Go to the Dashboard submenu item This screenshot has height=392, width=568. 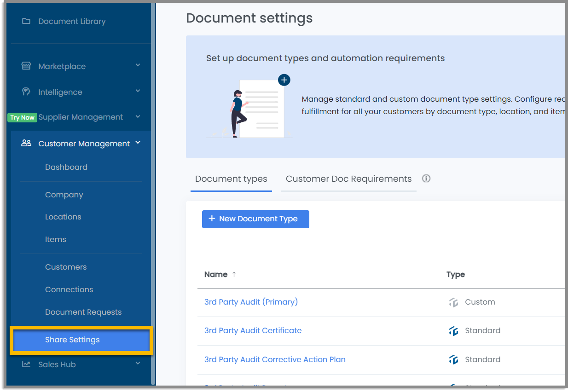(x=66, y=167)
